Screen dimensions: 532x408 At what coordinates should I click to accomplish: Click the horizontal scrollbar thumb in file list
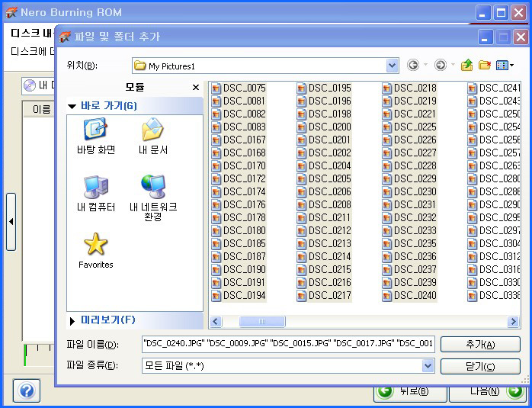pyautogui.click(x=262, y=321)
